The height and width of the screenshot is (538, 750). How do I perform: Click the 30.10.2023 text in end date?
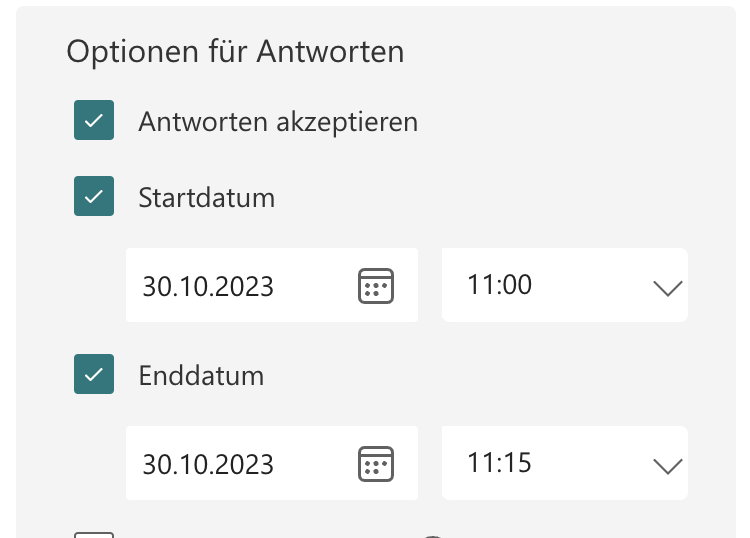click(208, 465)
